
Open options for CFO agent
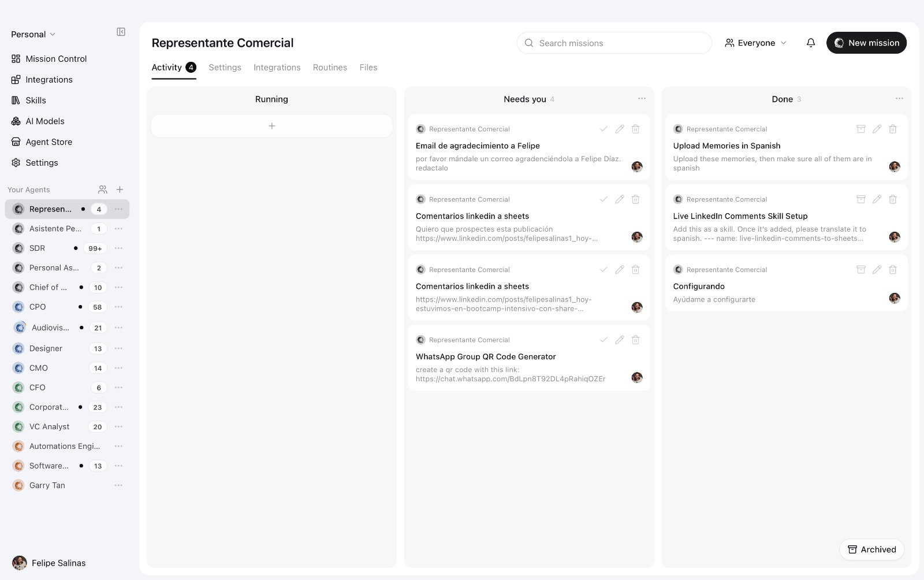coord(118,388)
